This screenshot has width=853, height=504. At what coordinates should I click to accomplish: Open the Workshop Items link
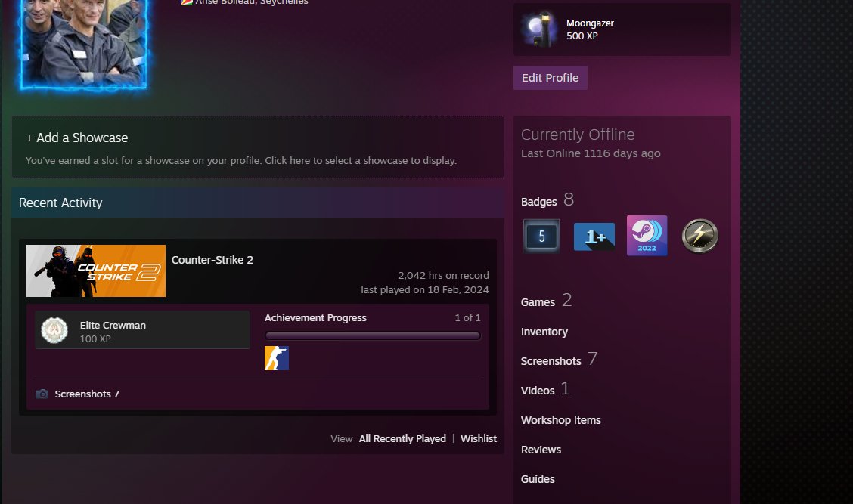(560, 419)
